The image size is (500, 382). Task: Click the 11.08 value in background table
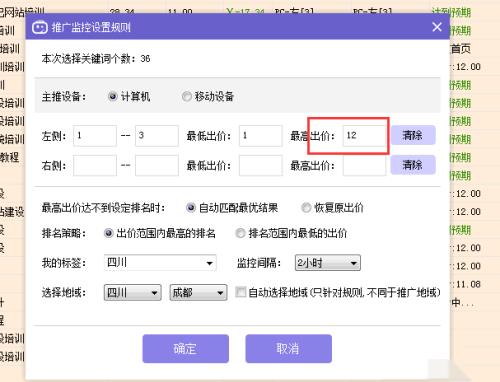click(x=468, y=284)
